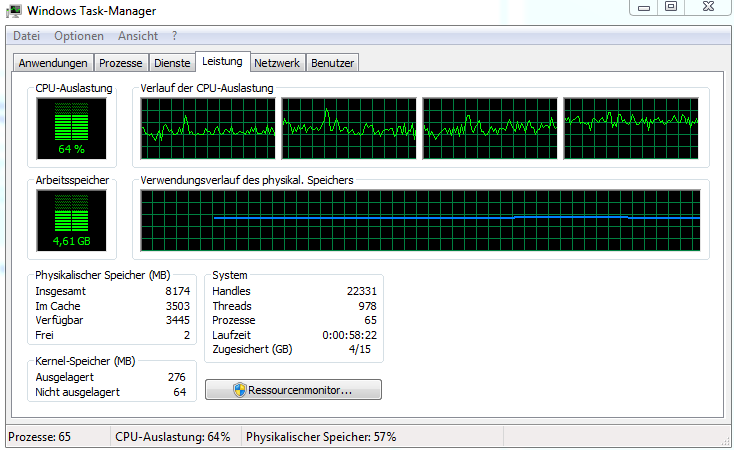Click the 'Physikalischer Speicher (MB)' group label
This screenshot has width=734, height=450.
click(103, 275)
